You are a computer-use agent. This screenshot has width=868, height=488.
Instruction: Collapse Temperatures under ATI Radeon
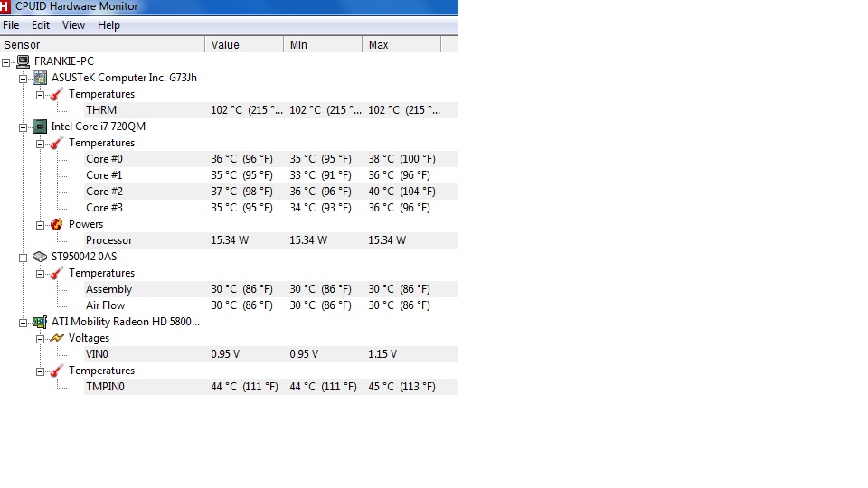[x=41, y=371]
